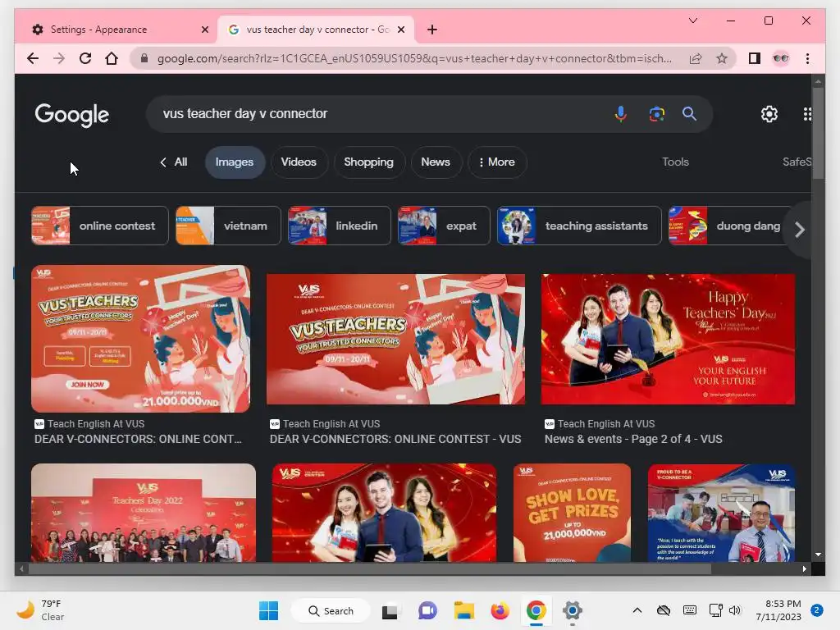Filter by expat suggestion chip
This screenshot has height=630, width=840.
click(444, 226)
